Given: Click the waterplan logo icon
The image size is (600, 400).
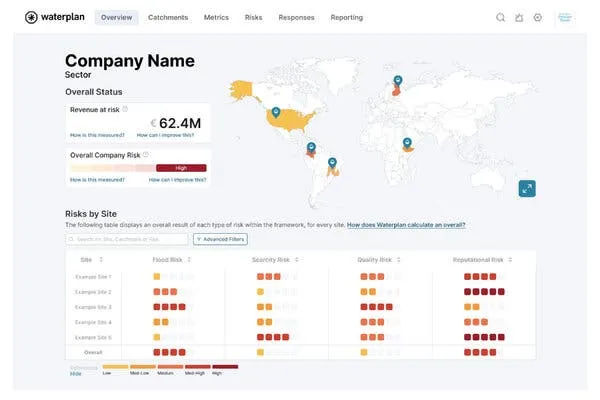Looking at the screenshot, I should pos(31,17).
